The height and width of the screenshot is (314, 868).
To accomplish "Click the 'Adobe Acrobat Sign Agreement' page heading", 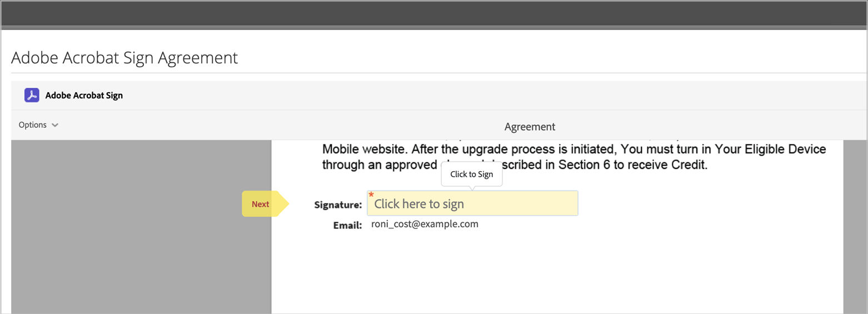I will (x=124, y=58).
